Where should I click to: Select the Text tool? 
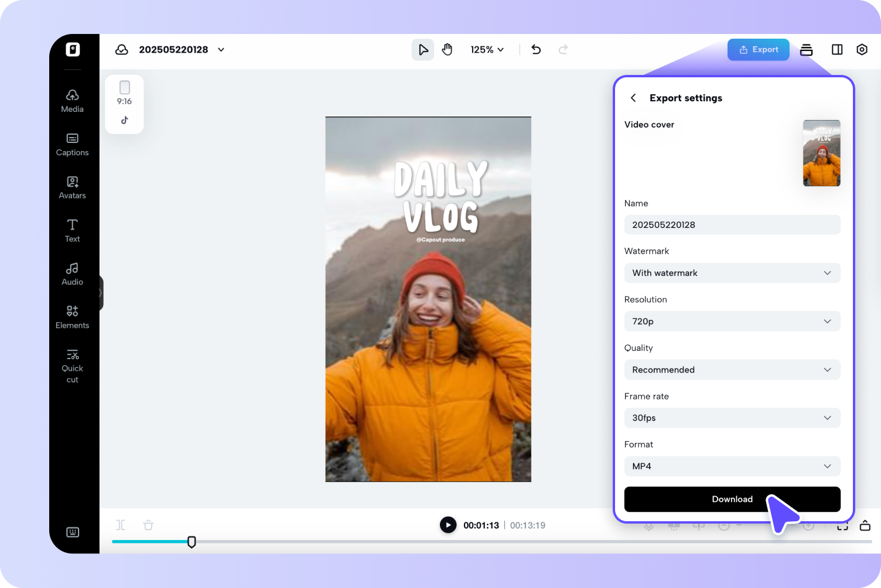pos(72,230)
